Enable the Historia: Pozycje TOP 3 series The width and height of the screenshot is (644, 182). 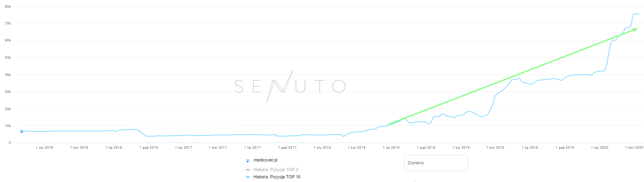click(275, 170)
